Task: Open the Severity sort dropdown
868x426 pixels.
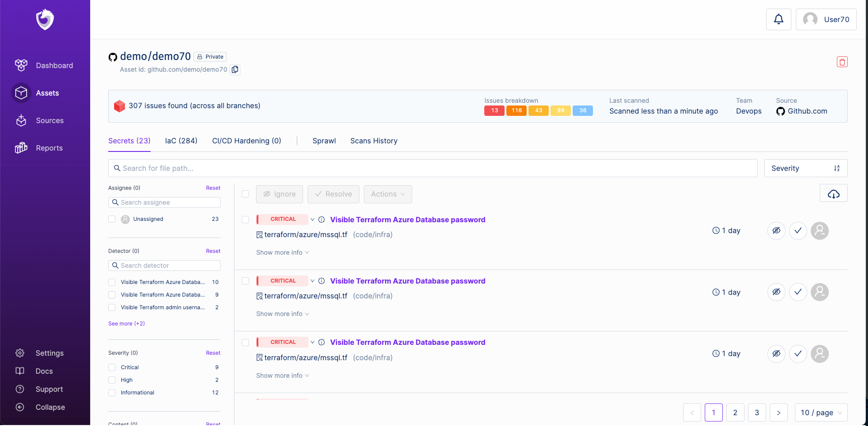Action: [x=806, y=168]
